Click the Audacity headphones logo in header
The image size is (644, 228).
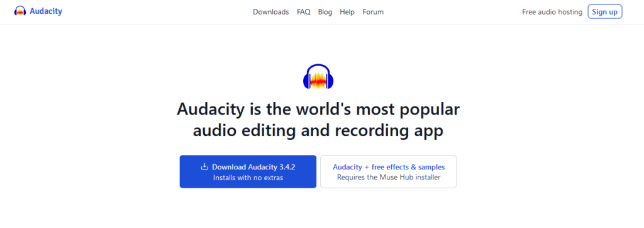click(x=20, y=11)
